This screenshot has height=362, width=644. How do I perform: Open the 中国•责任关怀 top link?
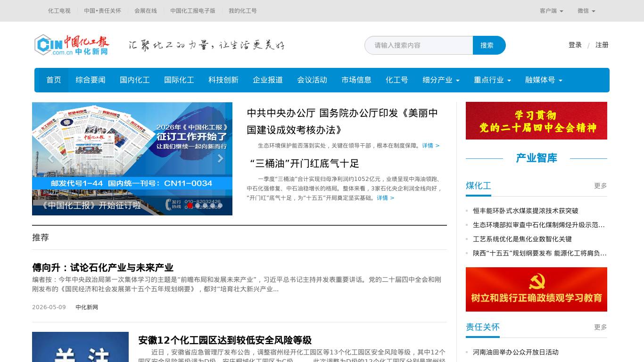pyautogui.click(x=102, y=11)
